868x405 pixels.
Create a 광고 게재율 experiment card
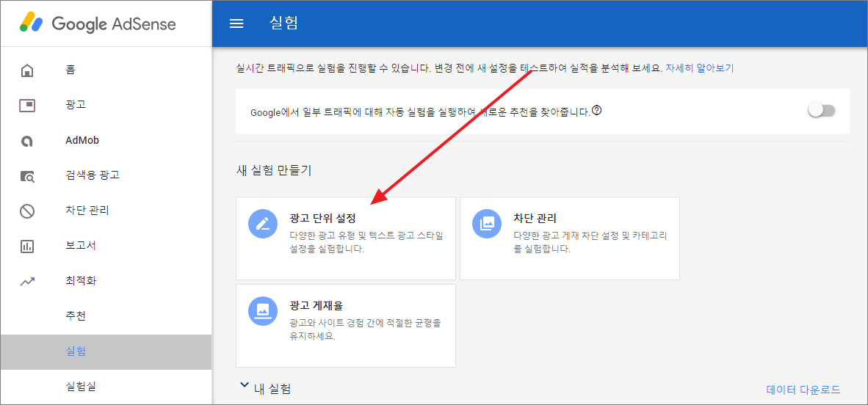click(x=346, y=326)
